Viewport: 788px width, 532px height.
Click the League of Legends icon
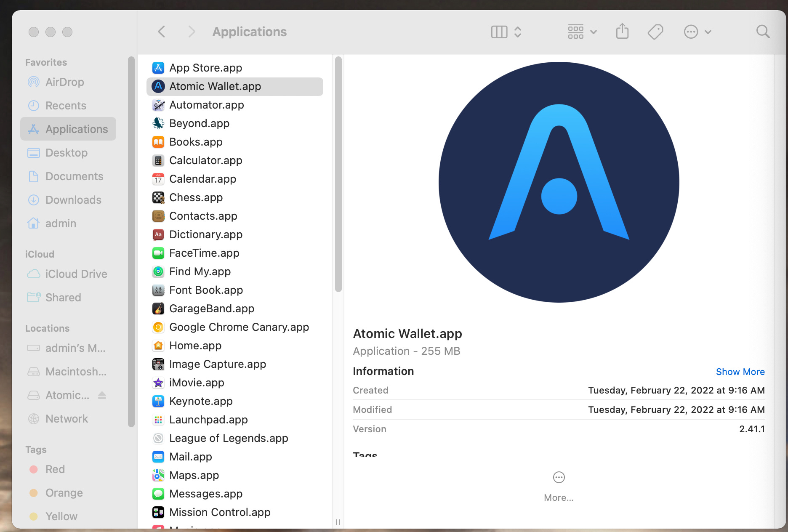(x=158, y=438)
